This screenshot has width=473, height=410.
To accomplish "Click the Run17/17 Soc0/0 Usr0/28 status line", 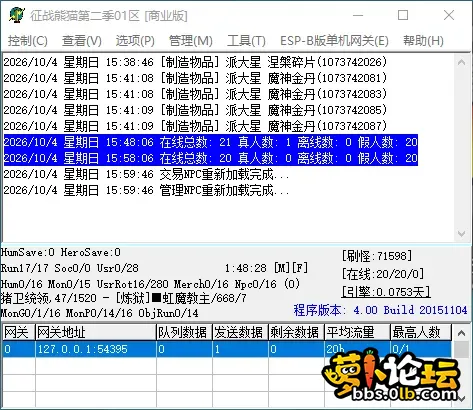I will (70, 268).
